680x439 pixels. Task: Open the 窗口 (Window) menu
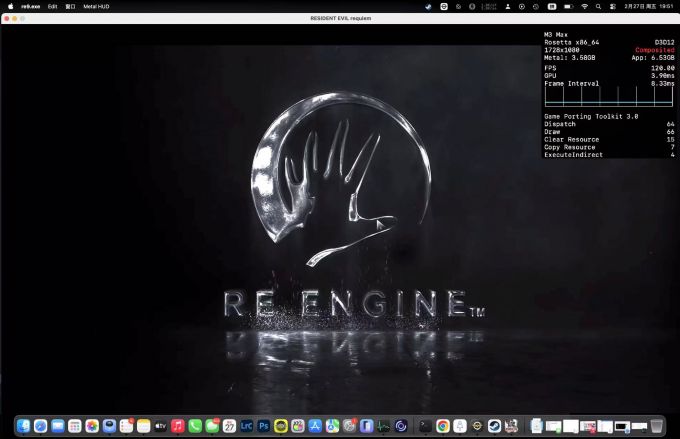tap(70, 7)
